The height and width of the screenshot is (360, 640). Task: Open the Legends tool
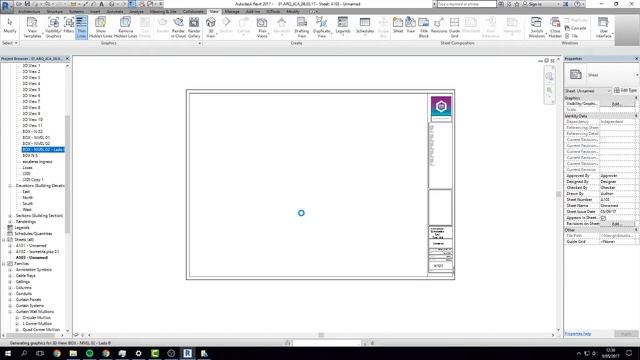tap(343, 26)
